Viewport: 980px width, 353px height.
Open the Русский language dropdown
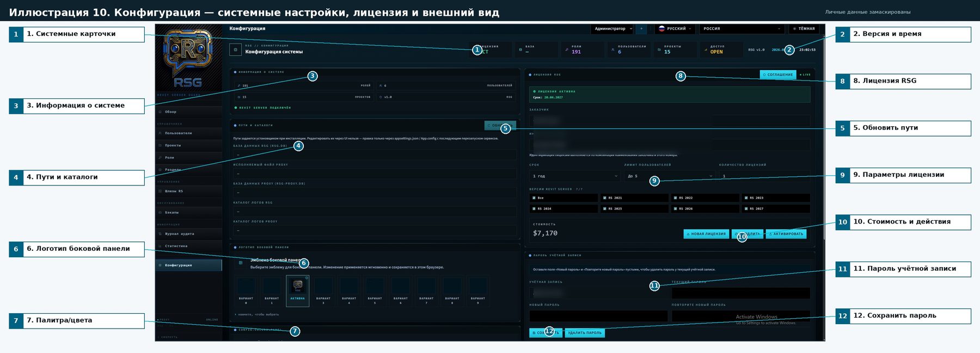(674, 29)
